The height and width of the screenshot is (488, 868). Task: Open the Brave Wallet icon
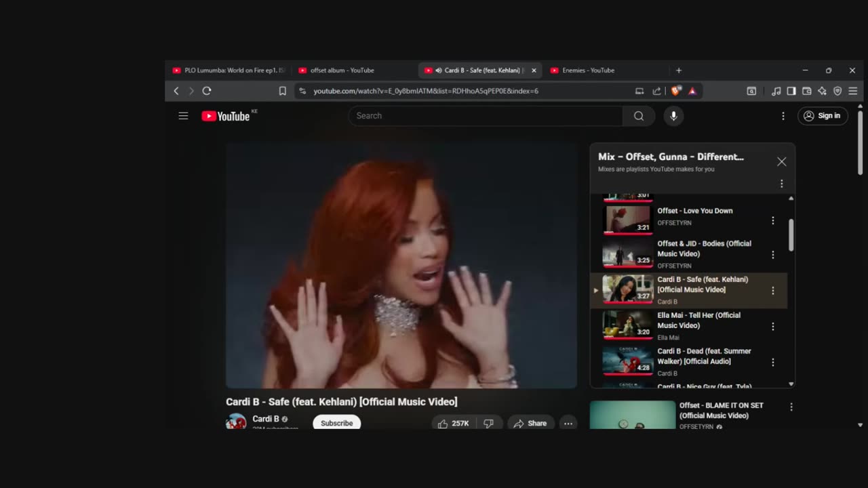pyautogui.click(x=807, y=91)
